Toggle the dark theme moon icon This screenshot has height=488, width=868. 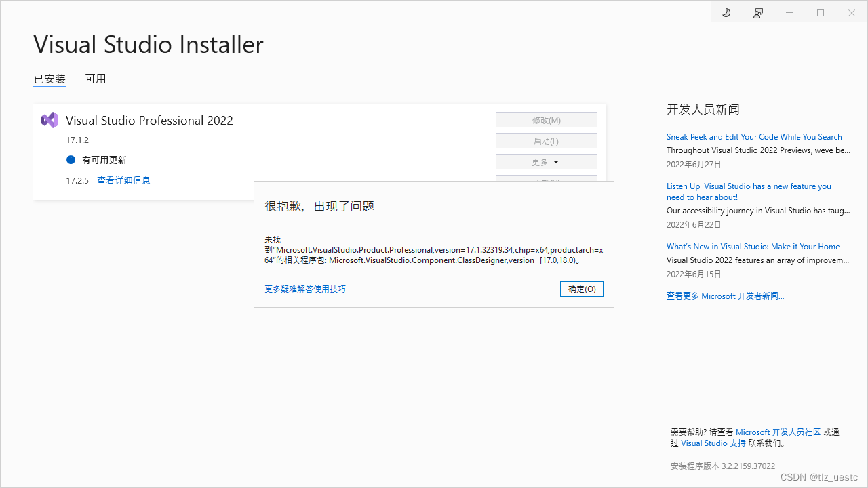[726, 13]
